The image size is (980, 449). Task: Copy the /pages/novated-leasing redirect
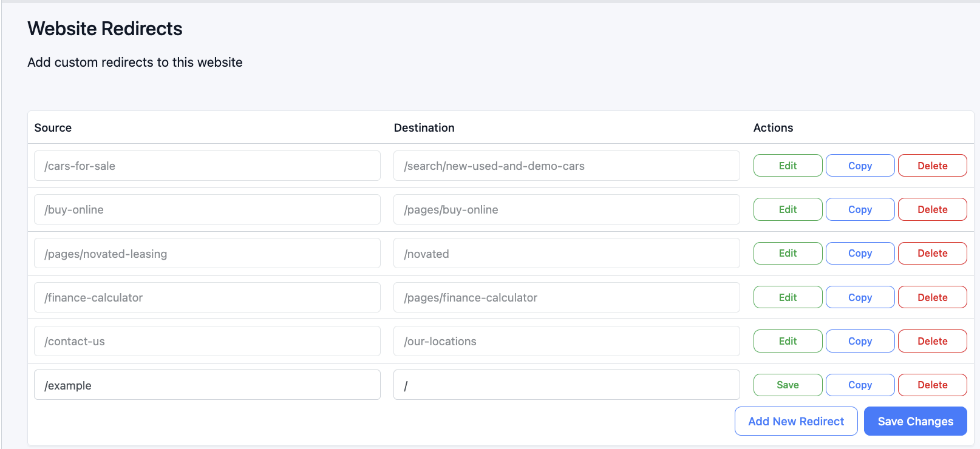point(860,253)
